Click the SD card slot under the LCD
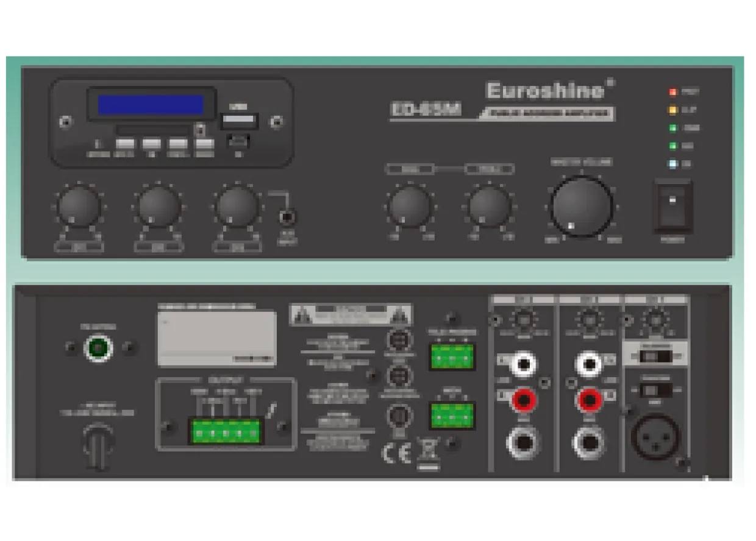 (x=154, y=130)
